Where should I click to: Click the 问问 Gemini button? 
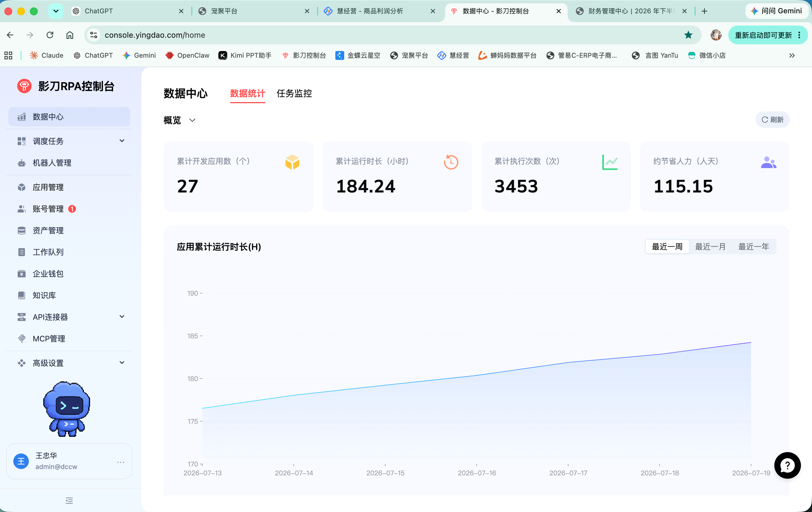(x=776, y=11)
